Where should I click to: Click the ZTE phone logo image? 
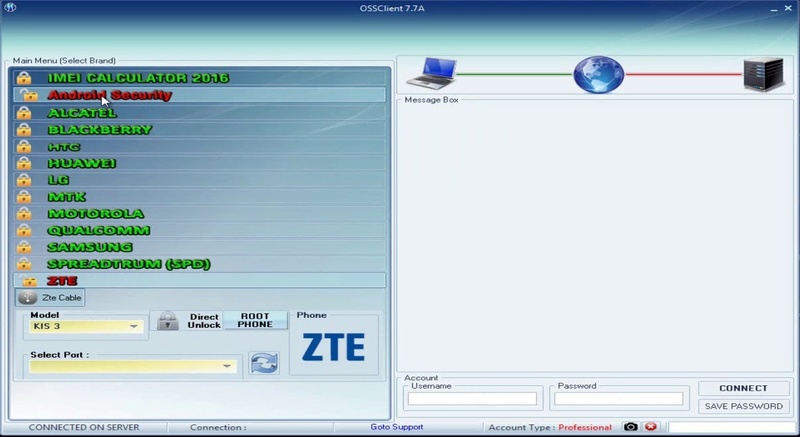coord(334,347)
